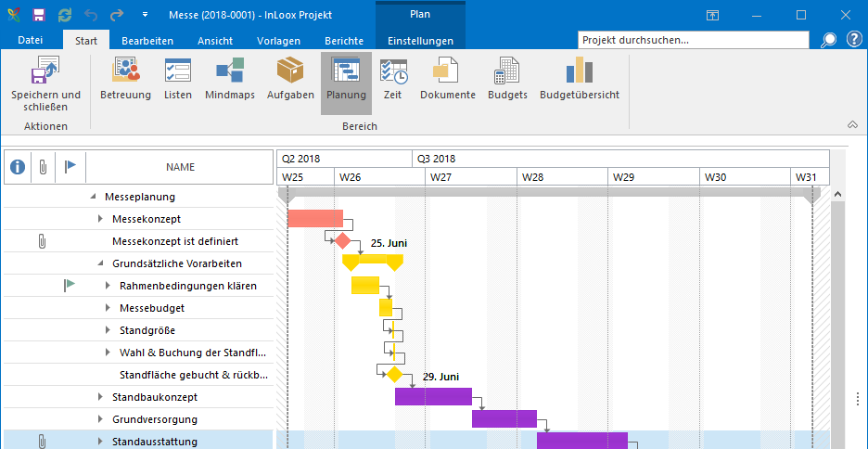The width and height of the screenshot is (868, 449).
Task: Open the quick access toolbar dropdown
Action: [x=145, y=15]
